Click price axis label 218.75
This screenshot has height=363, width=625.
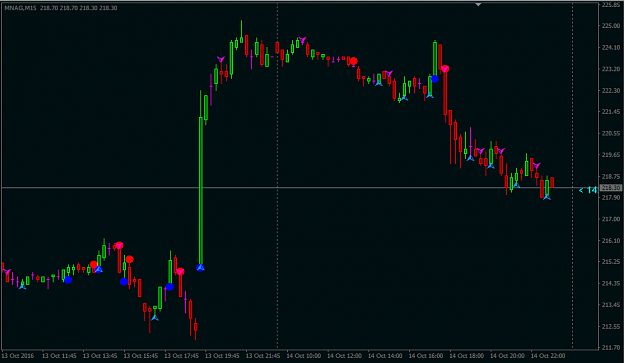(x=611, y=176)
